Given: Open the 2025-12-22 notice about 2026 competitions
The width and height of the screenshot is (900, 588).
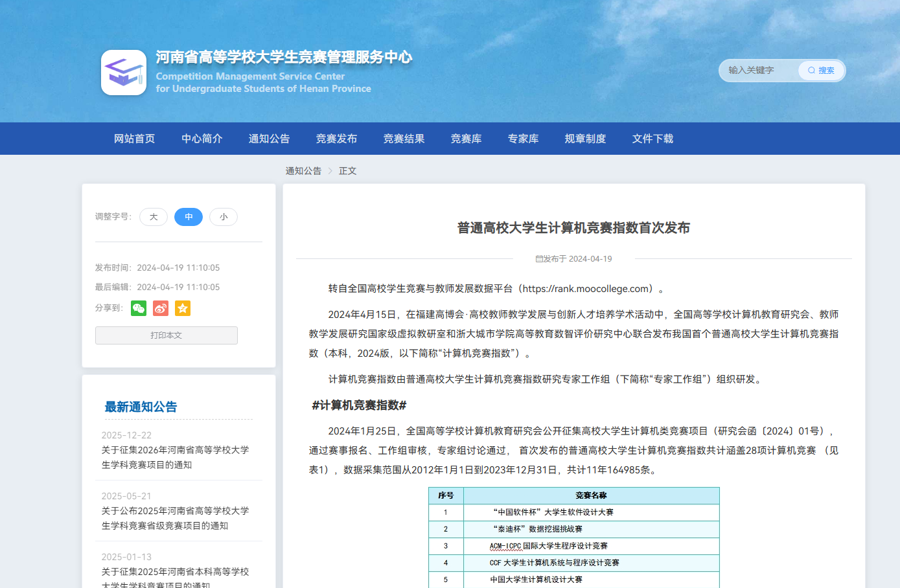Looking at the screenshot, I should pos(176,457).
